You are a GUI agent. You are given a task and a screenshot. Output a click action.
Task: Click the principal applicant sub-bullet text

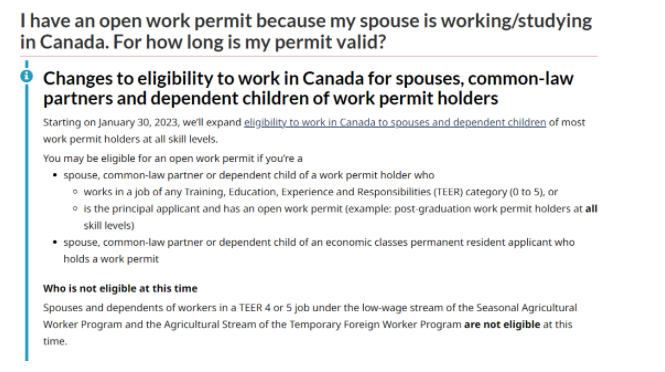point(340,217)
